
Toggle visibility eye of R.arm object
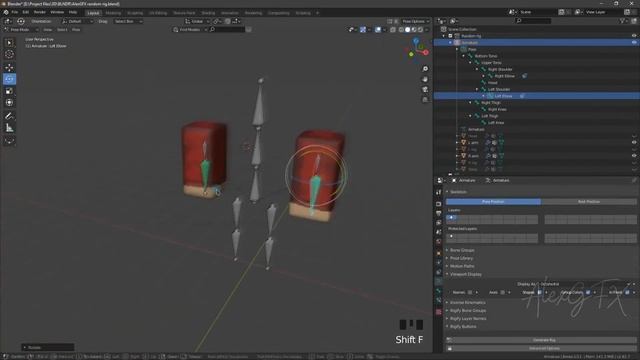(x=634, y=156)
